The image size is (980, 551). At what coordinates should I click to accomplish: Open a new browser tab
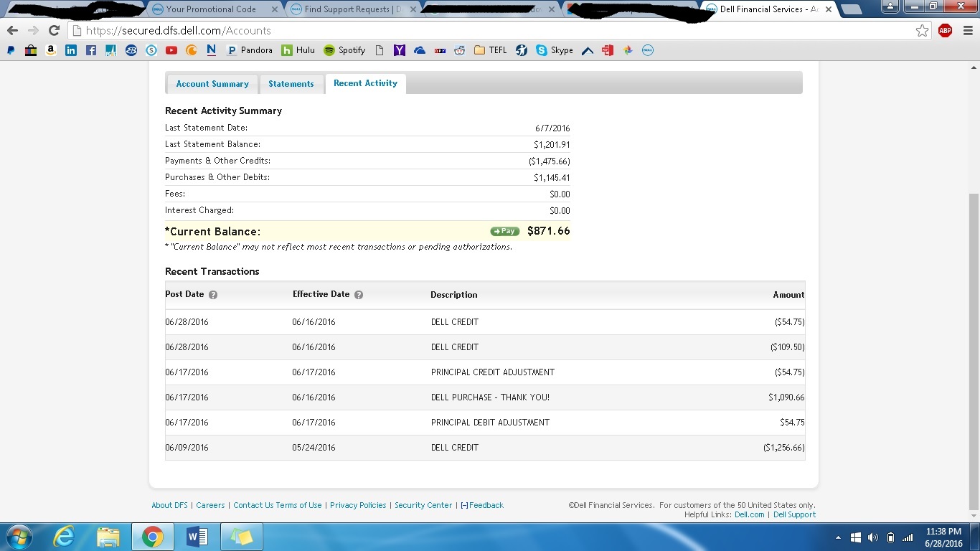[851, 10]
